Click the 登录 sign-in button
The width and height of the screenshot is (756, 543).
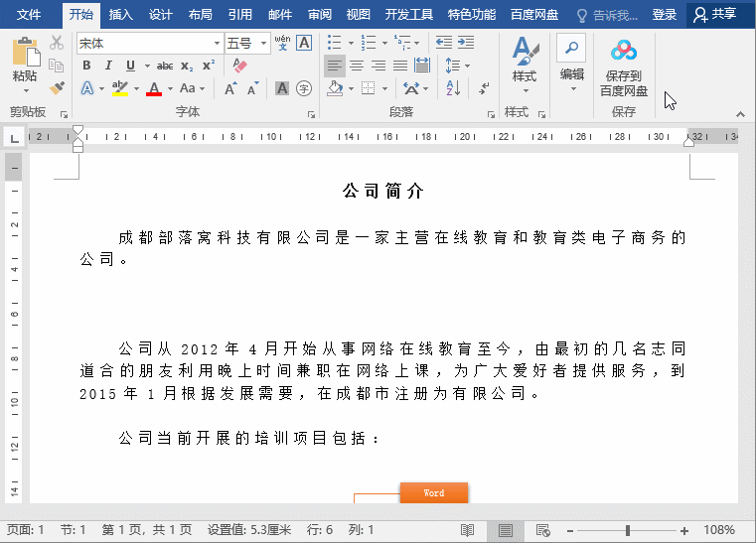665,15
